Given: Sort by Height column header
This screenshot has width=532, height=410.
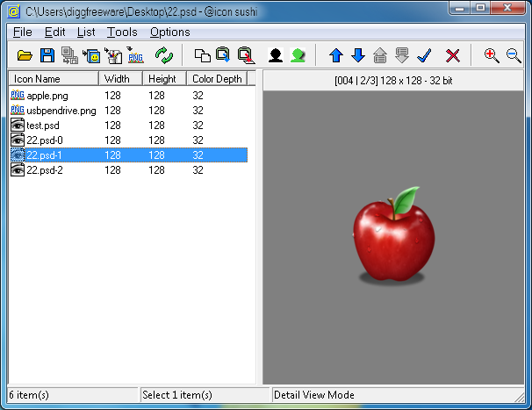Looking at the screenshot, I should [164, 78].
